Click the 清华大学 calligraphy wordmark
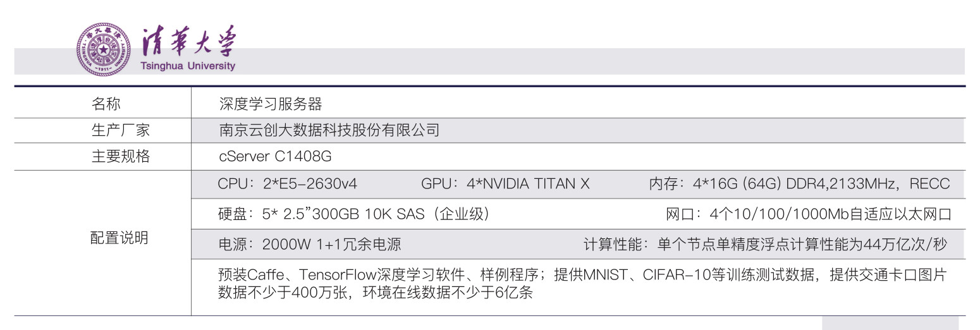980x330 pixels. click(188, 42)
